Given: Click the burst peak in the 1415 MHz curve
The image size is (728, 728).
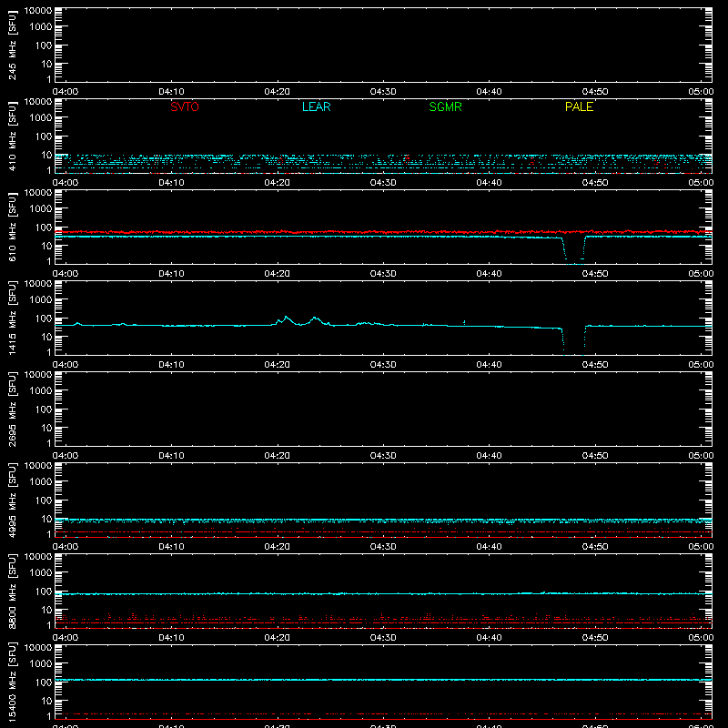Looking at the screenshot, I should (x=286, y=318).
